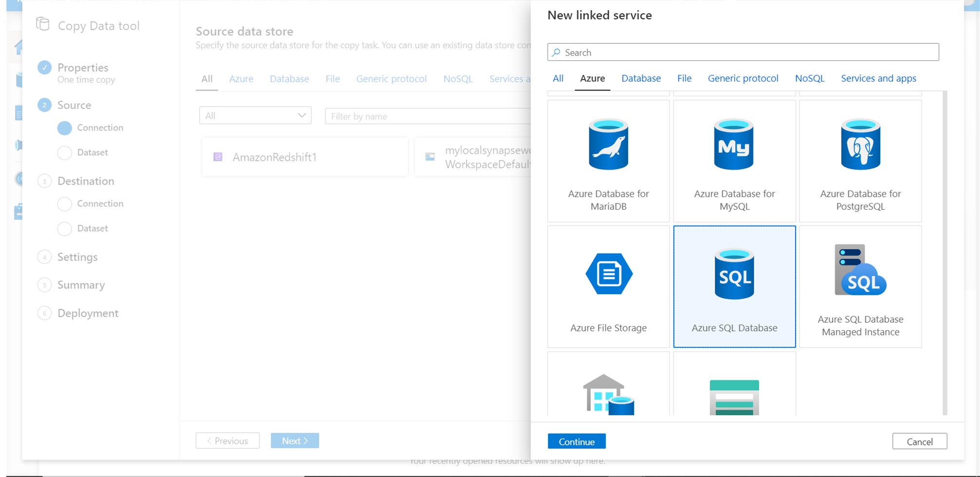
Task: Click the Continue button
Action: (x=577, y=441)
